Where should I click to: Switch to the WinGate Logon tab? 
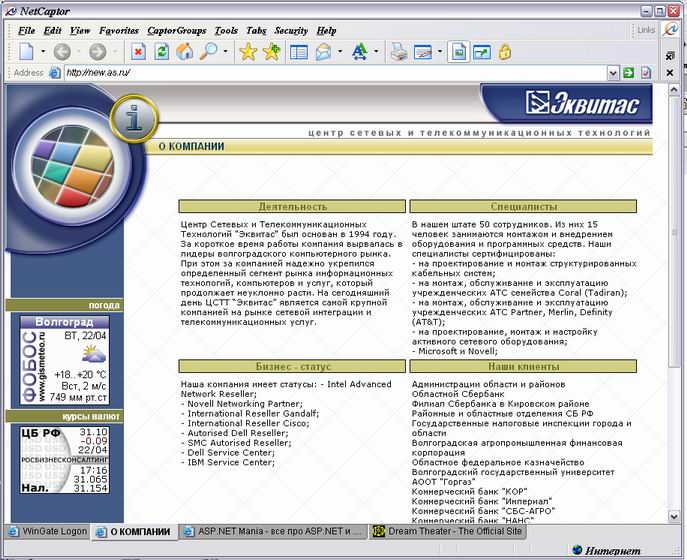coord(48,532)
